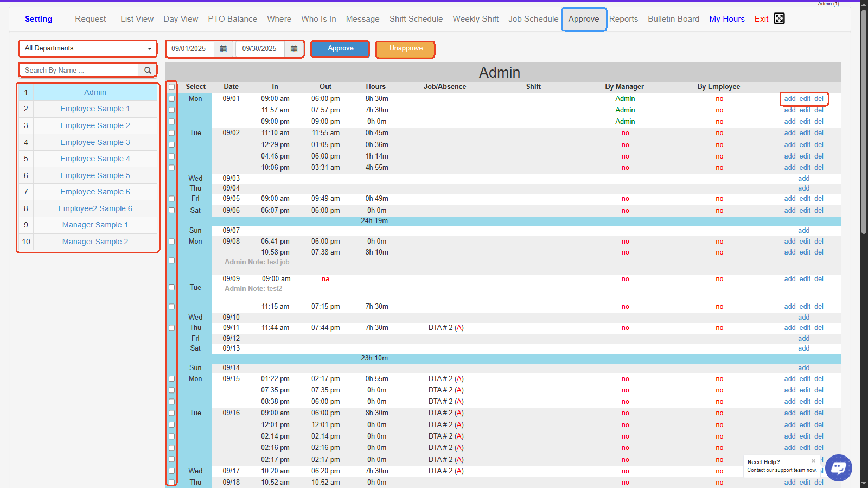The height and width of the screenshot is (488, 868).
Task: Select Employee Sample 3 in list
Action: 95,142
